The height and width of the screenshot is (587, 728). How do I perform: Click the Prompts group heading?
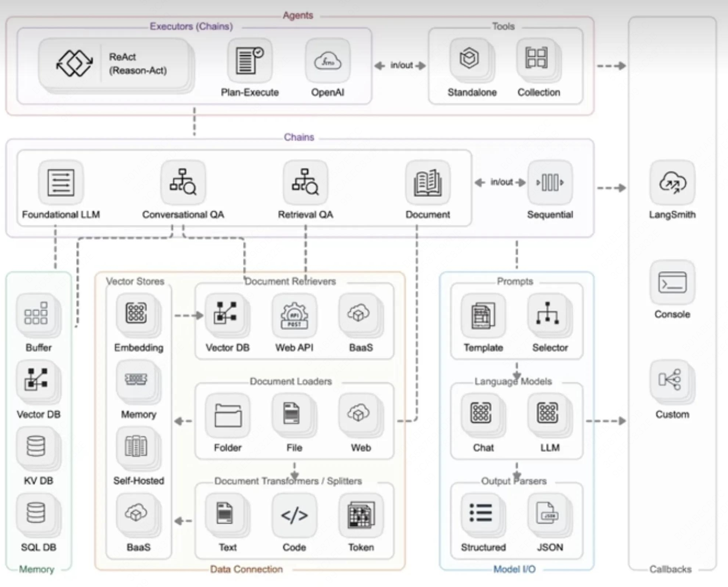click(515, 281)
